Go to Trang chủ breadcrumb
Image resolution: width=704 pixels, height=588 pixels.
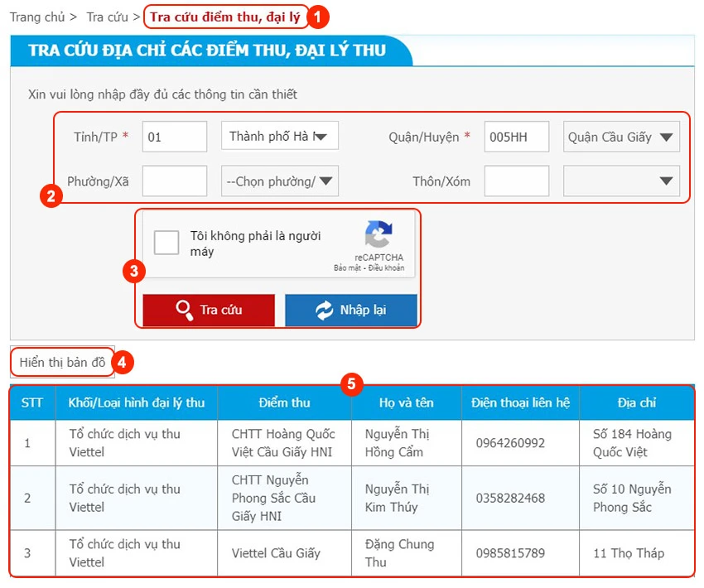(x=38, y=16)
